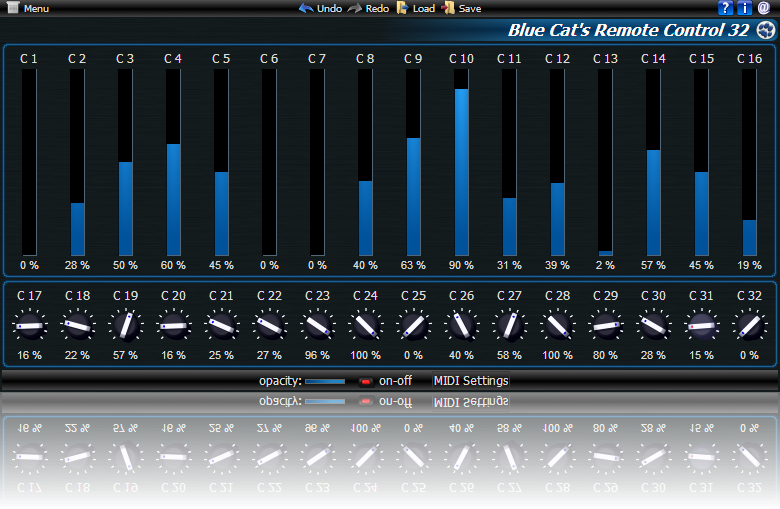Click the Blue Cat logo icon
The height and width of the screenshot is (509, 780).
coord(766,30)
